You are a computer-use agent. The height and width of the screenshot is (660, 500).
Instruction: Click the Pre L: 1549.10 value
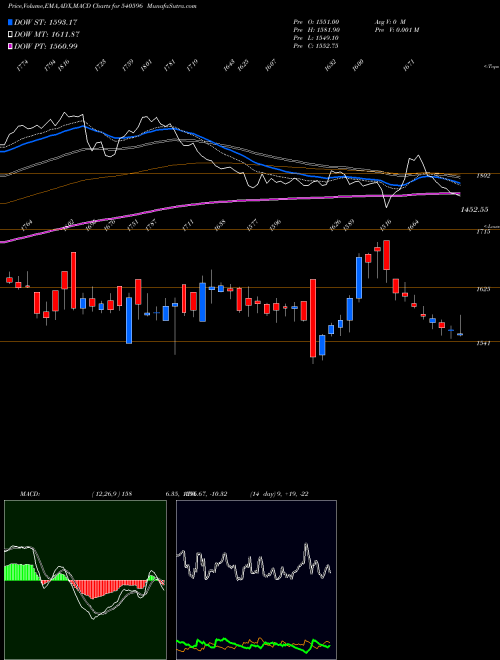[316, 38]
